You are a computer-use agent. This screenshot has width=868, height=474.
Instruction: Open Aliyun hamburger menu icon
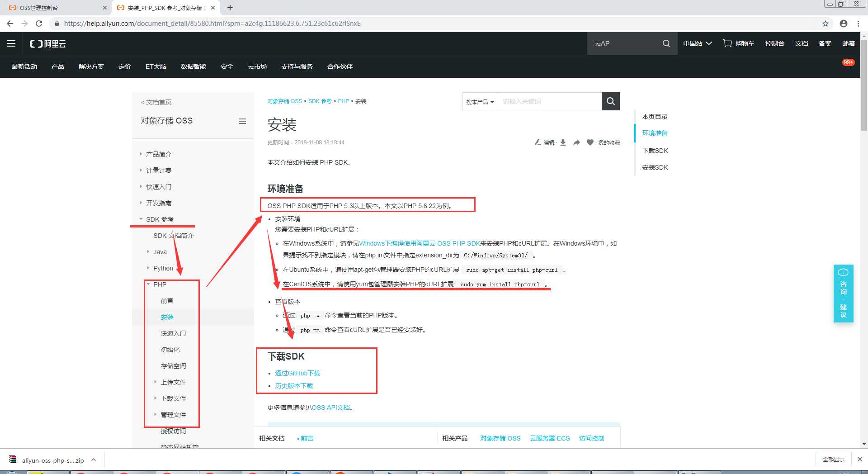tap(11, 43)
